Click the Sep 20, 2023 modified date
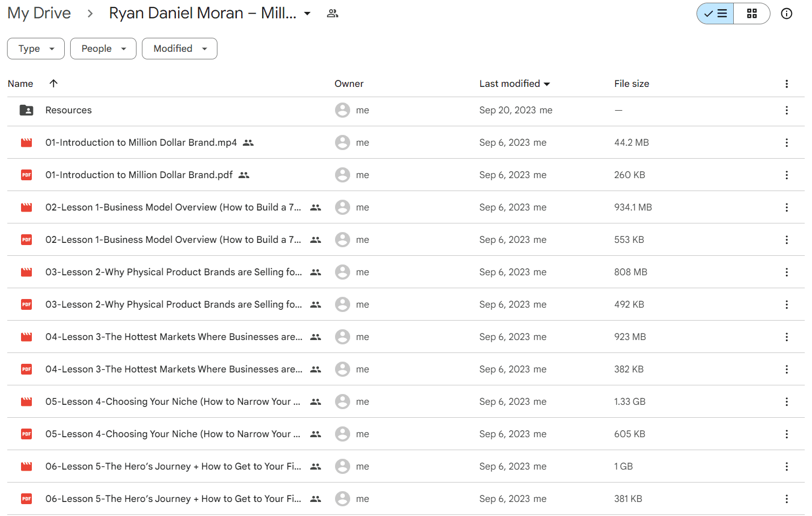 [x=508, y=110]
